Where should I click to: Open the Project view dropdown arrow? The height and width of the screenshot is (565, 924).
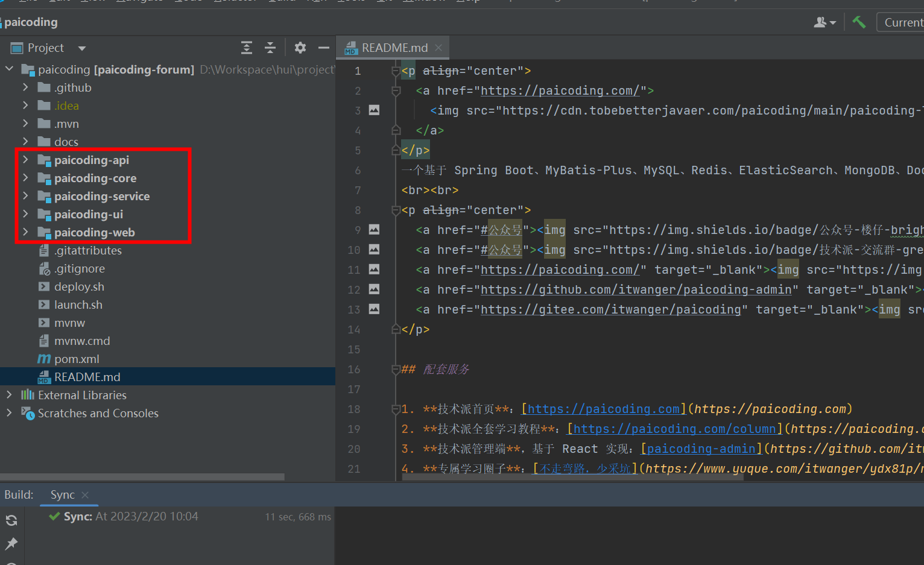[x=82, y=48]
